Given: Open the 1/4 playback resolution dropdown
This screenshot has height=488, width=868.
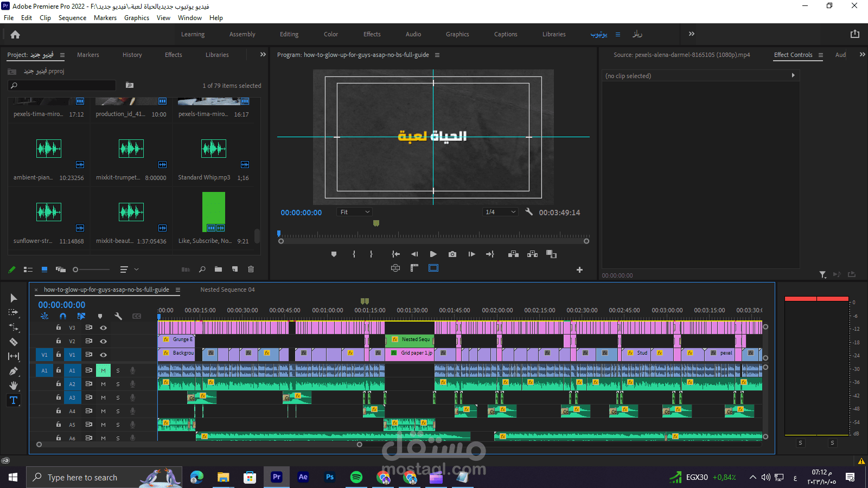Looking at the screenshot, I should pyautogui.click(x=500, y=212).
